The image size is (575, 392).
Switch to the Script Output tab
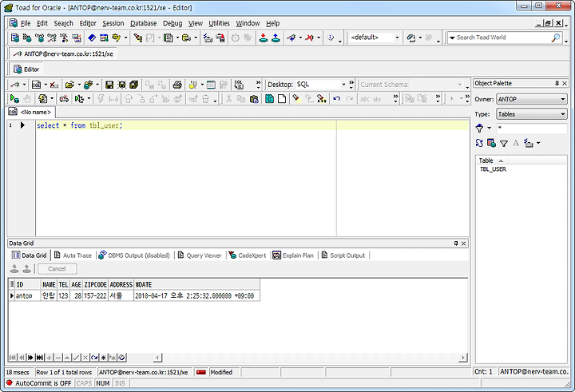point(343,255)
